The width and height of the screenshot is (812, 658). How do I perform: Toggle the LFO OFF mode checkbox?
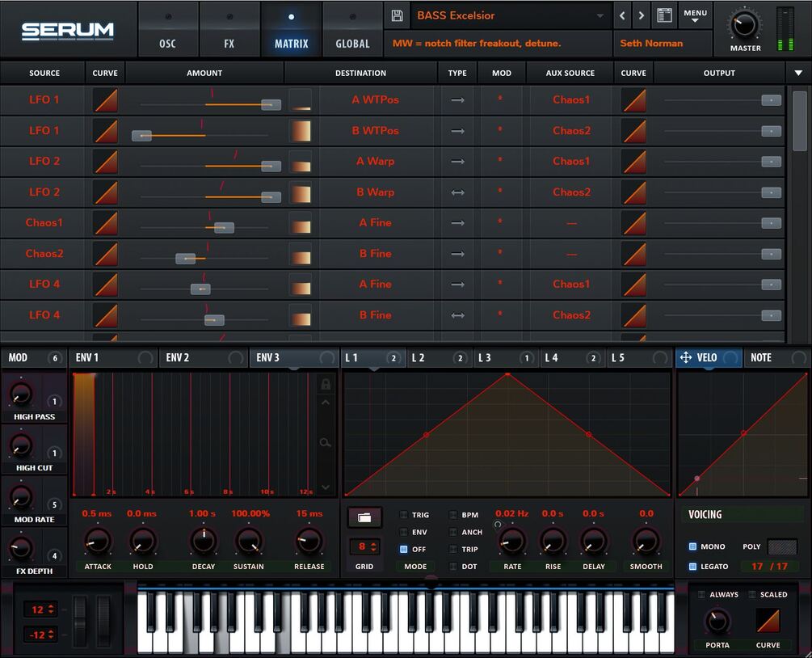coord(403,549)
